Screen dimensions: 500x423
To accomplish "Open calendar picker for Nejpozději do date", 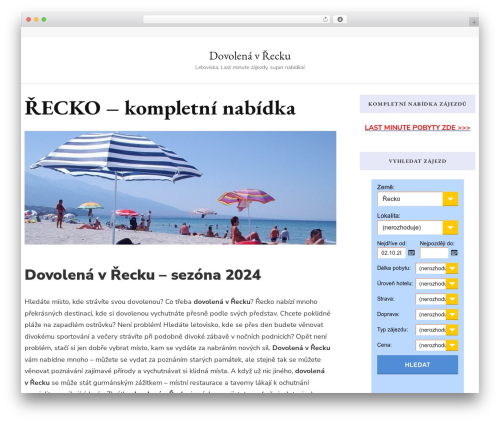I will tap(454, 253).
